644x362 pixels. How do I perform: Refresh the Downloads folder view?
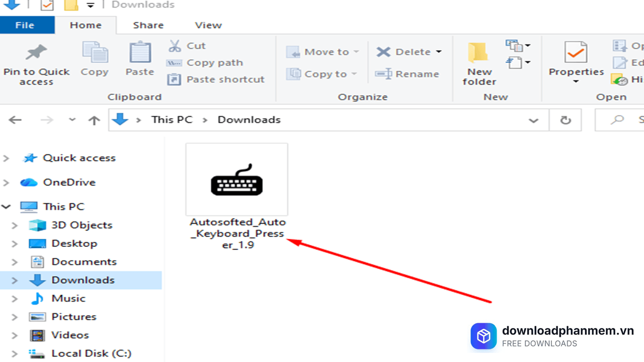(566, 120)
